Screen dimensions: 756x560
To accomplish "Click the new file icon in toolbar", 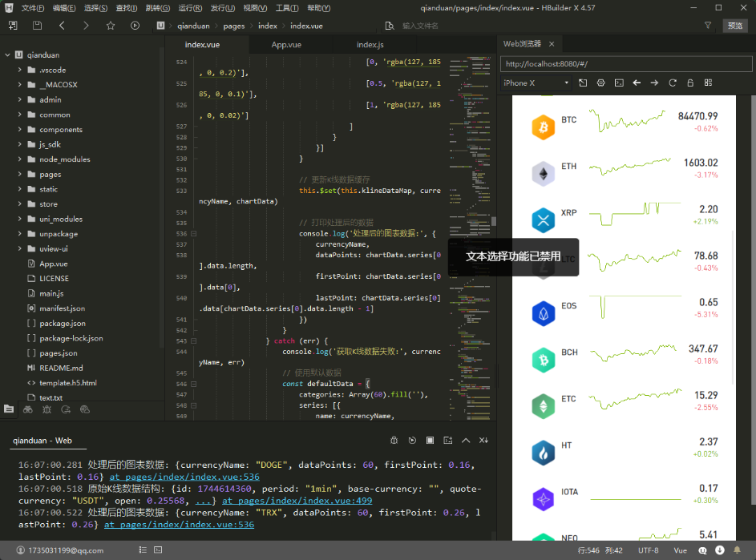I will point(13,26).
